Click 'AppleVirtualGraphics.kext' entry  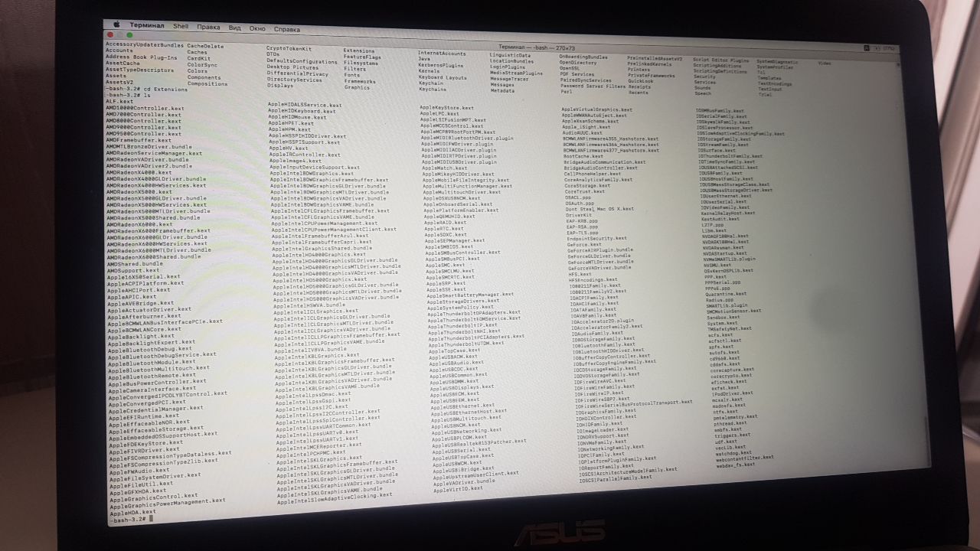[x=597, y=109]
